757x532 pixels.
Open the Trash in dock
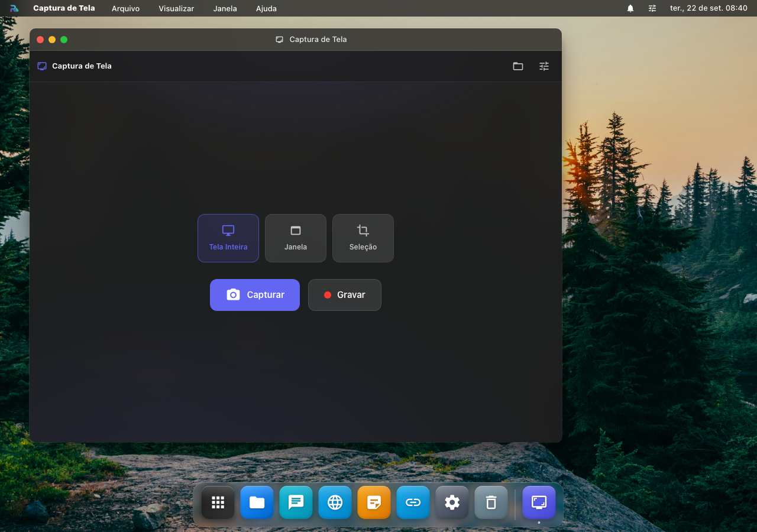[x=491, y=502]
